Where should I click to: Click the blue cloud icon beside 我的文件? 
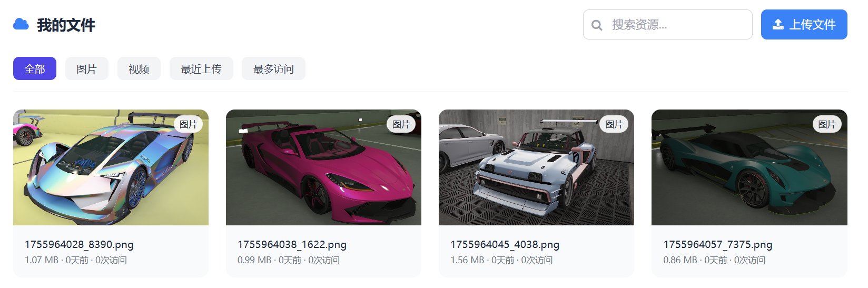pyautogui.click(x=21, y=24)
